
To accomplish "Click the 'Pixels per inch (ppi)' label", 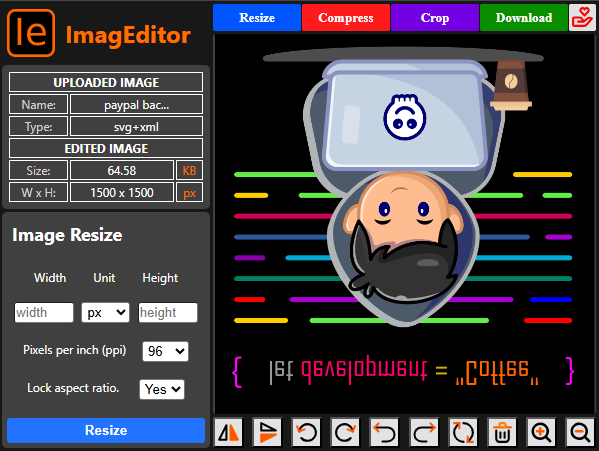I will point(74,350).
